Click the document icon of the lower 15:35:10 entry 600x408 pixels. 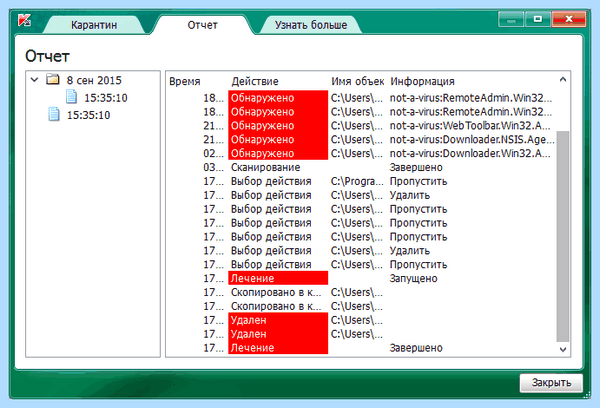point(54,114)
